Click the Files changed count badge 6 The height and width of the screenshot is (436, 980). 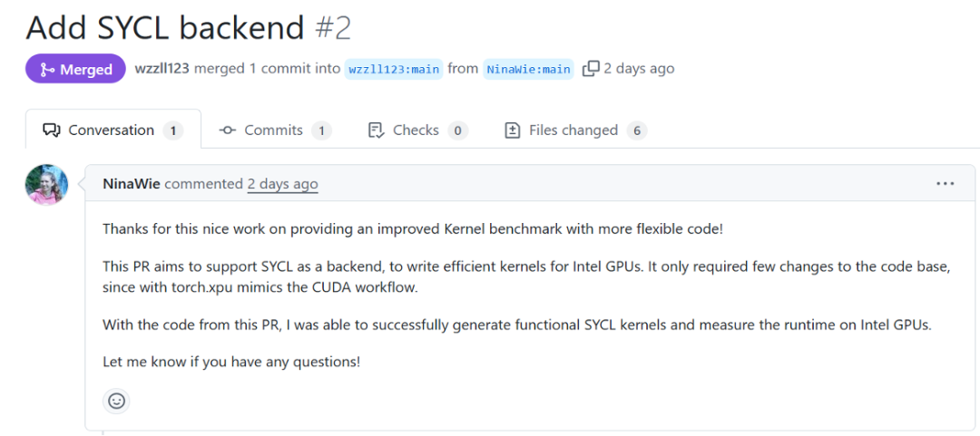[x=637, y=131]
